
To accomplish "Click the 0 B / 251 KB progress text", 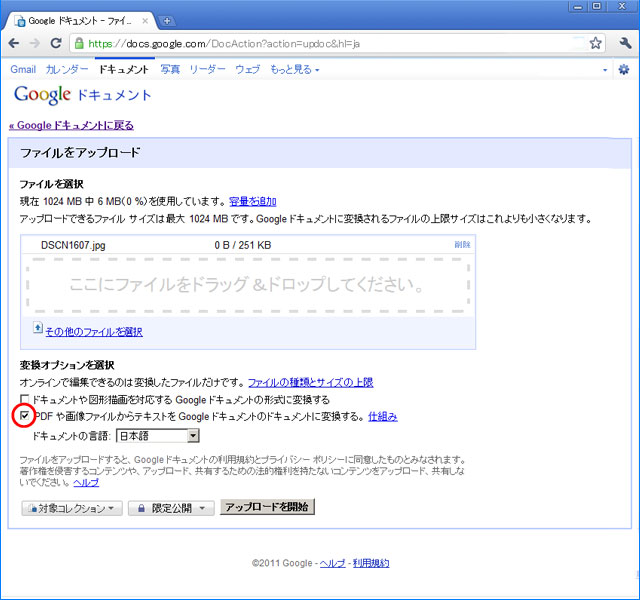I will [243, 245].
